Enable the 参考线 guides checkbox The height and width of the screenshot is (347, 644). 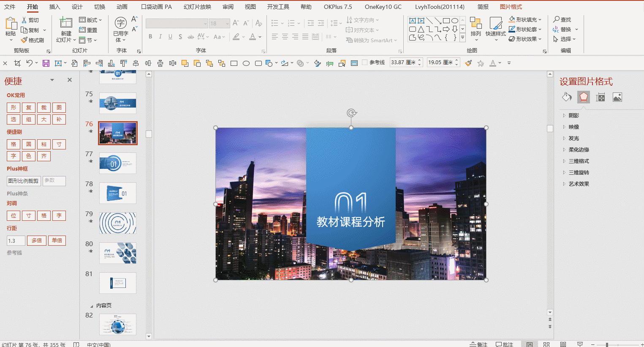click(364, 62)
